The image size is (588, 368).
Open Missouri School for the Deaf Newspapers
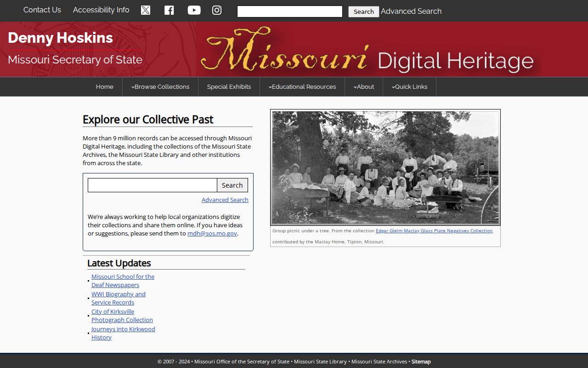(123, 281)
